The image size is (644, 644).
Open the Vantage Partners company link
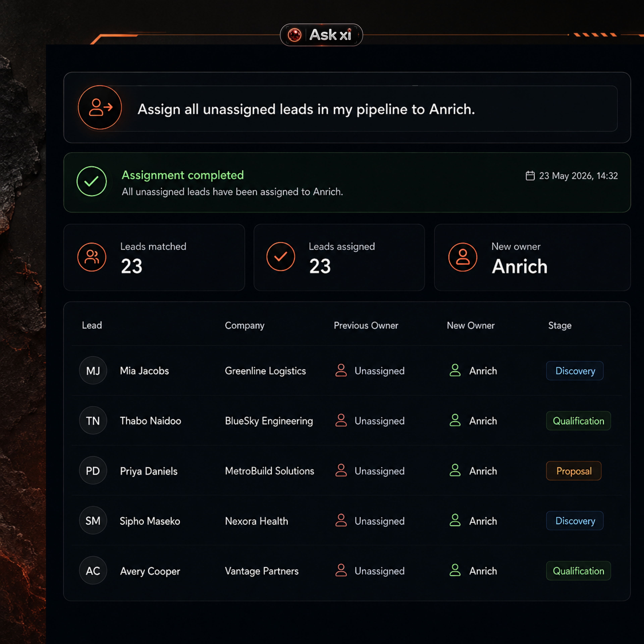(262, 571)
